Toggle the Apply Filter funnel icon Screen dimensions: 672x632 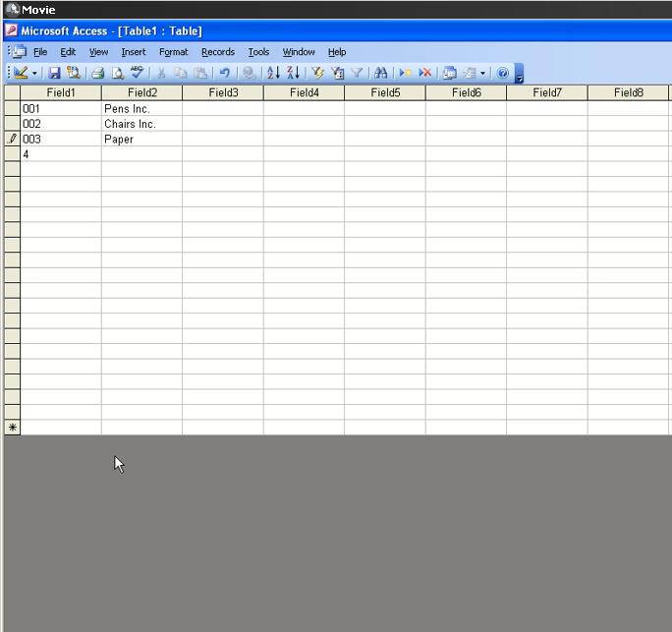pos(357,73)
